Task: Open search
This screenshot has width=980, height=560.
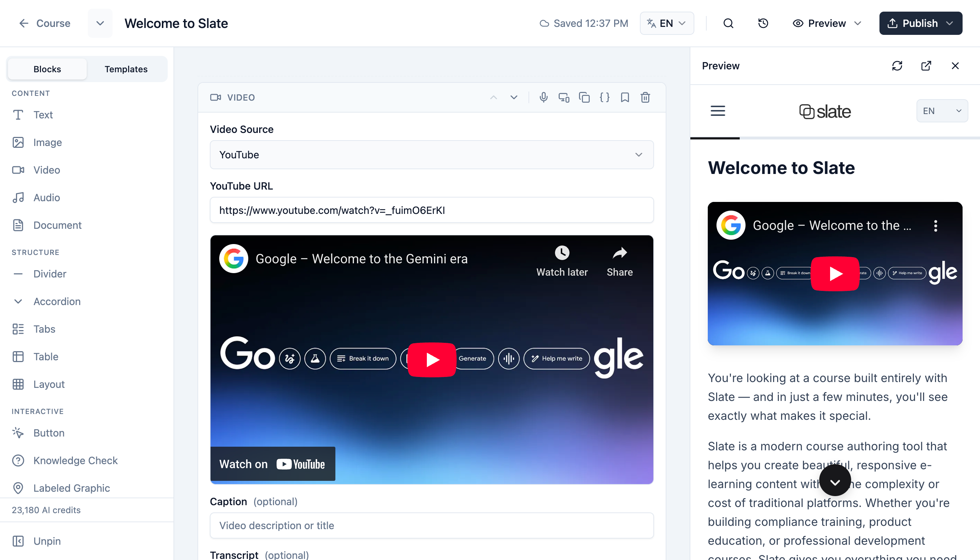Action: [729, 23]
